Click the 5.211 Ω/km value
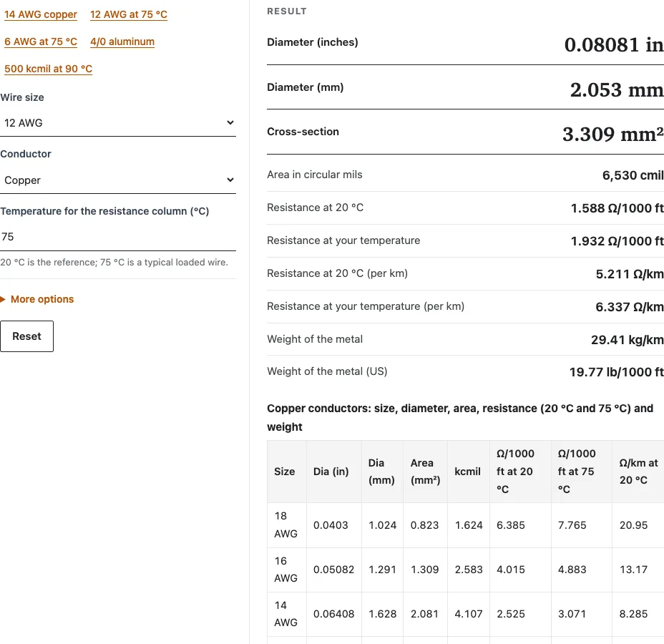This screenshot has height=644, width=664. [x=630, y=274]
